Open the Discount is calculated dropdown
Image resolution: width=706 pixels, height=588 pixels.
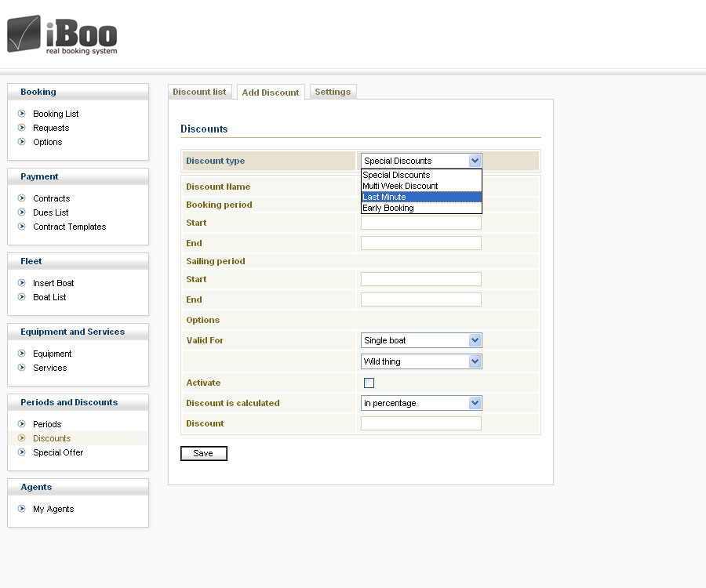[421, 403]
